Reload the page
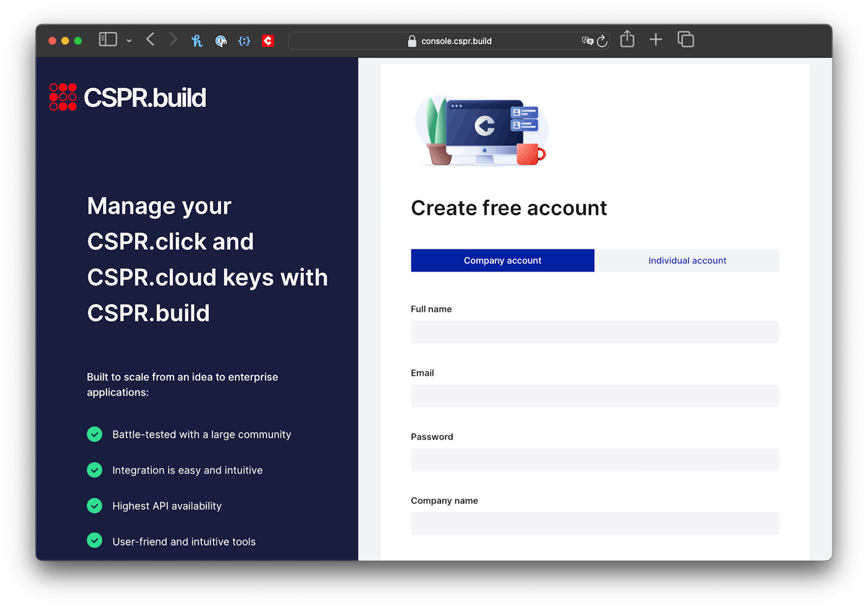This screenshot has height=608, width=868. 602,41
